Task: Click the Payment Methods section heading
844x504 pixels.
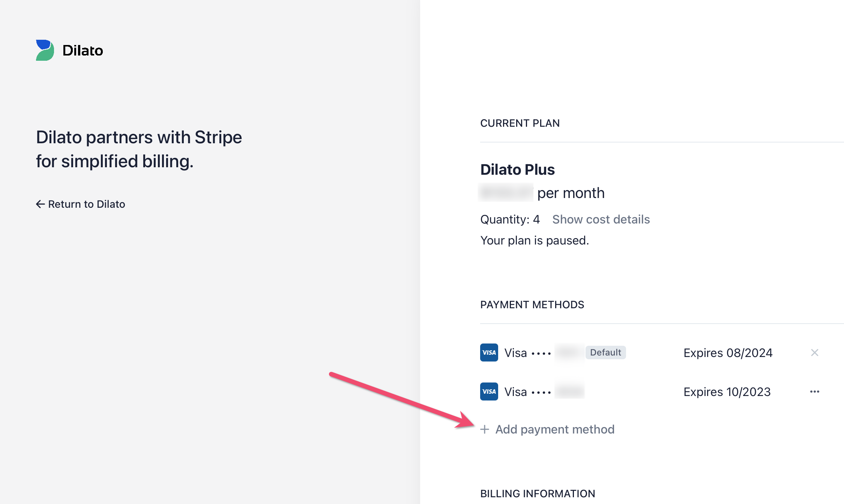Action: point(532,304)
